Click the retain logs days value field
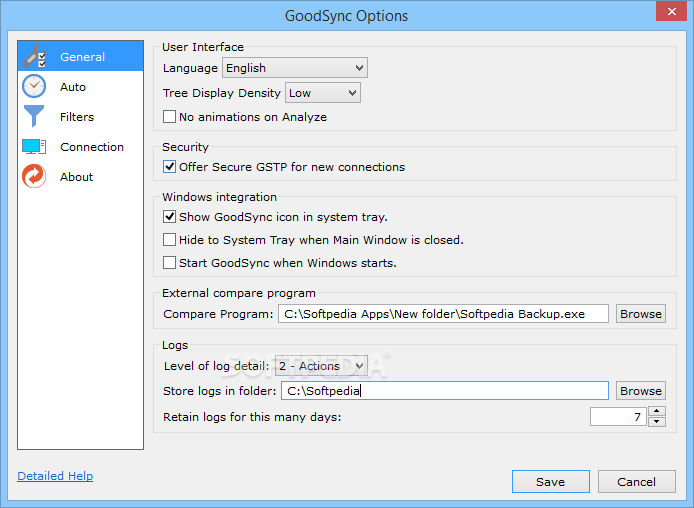This screenshot has height=508, width=694. point(618,417)
